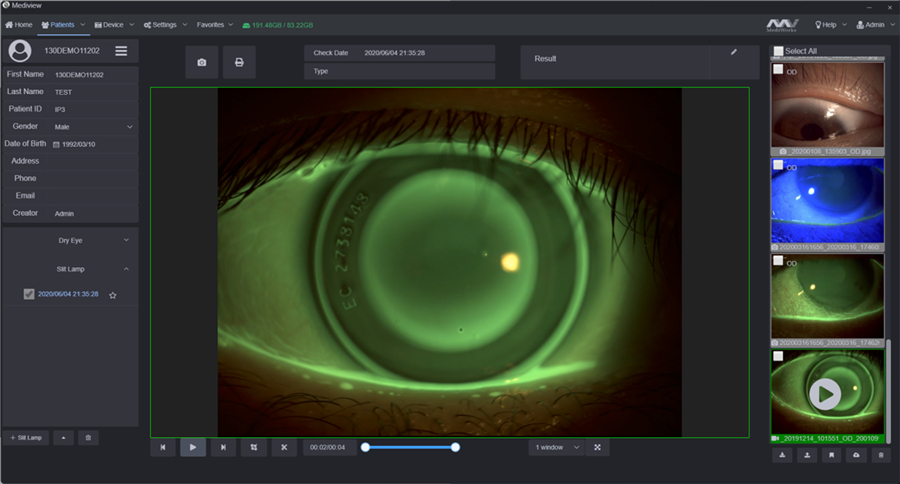Open the Gender dropdown
The height and width of the screenshot is (484, 900).
pos(94,127)
